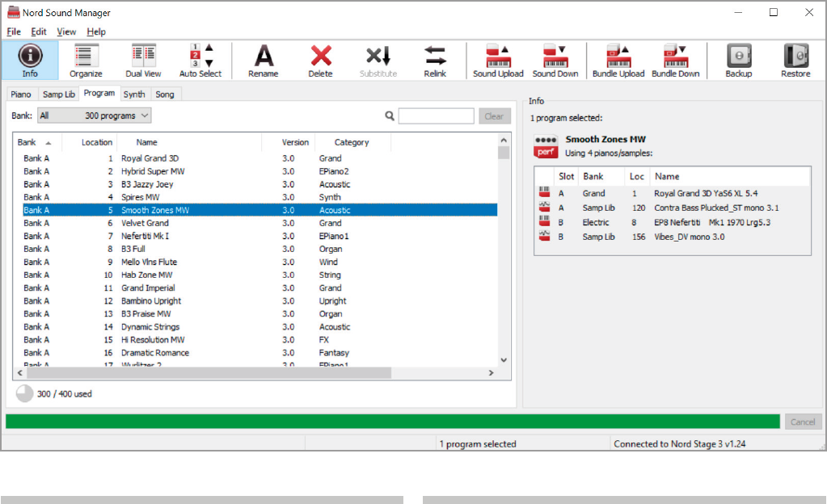Click the horizontal scroll left arrow

click(x=20, y=372)
